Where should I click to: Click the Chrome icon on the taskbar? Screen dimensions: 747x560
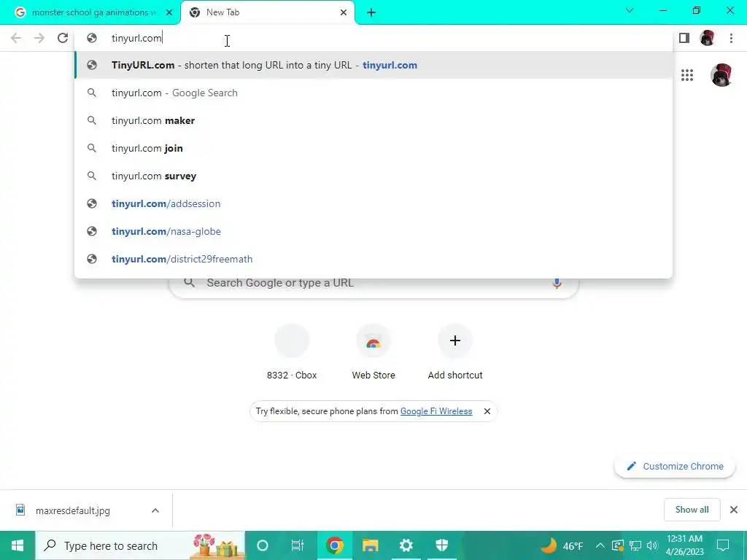334,545
